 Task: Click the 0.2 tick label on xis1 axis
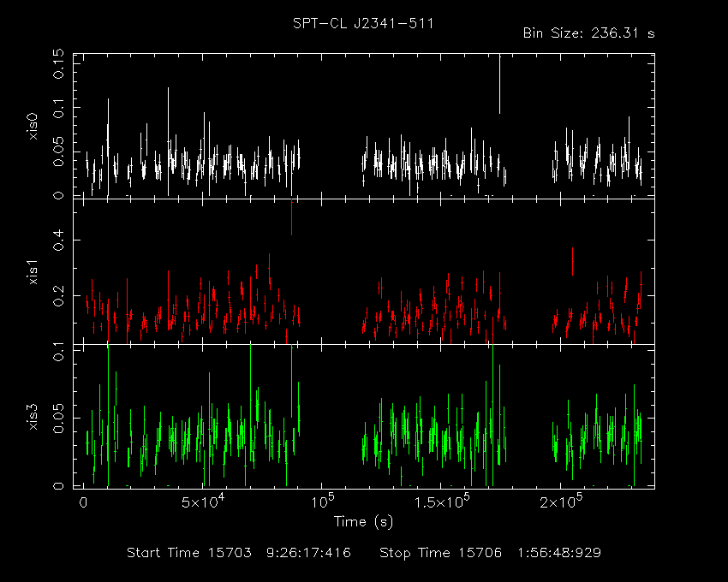pyautogui.click(x=59, y=295)
